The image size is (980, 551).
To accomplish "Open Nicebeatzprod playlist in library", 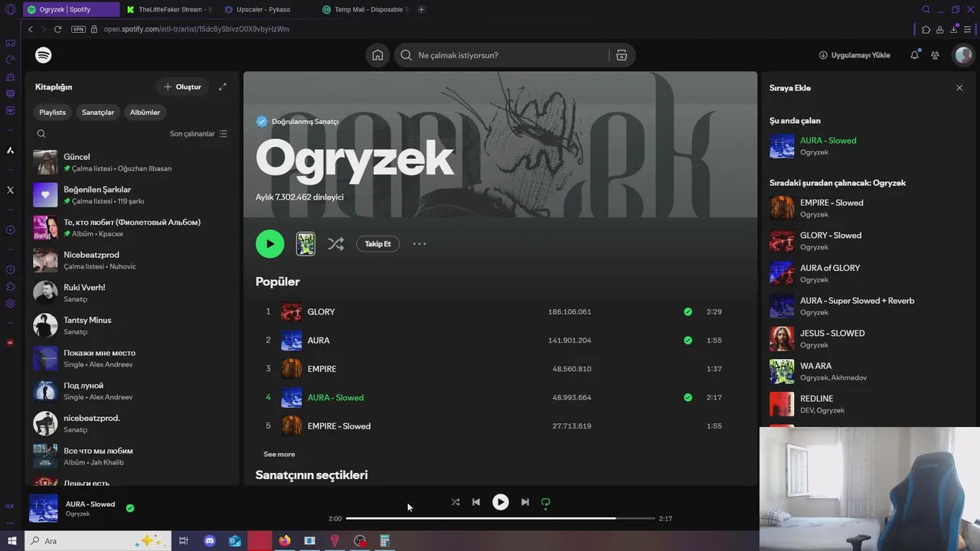I will coord(133,260).
